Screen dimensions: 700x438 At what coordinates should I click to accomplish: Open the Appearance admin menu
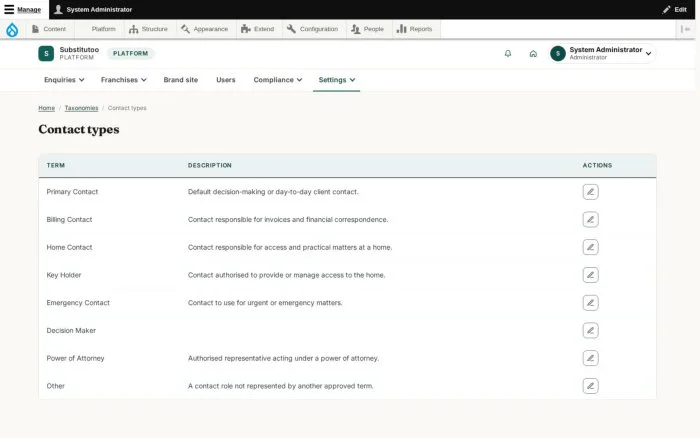204,29
